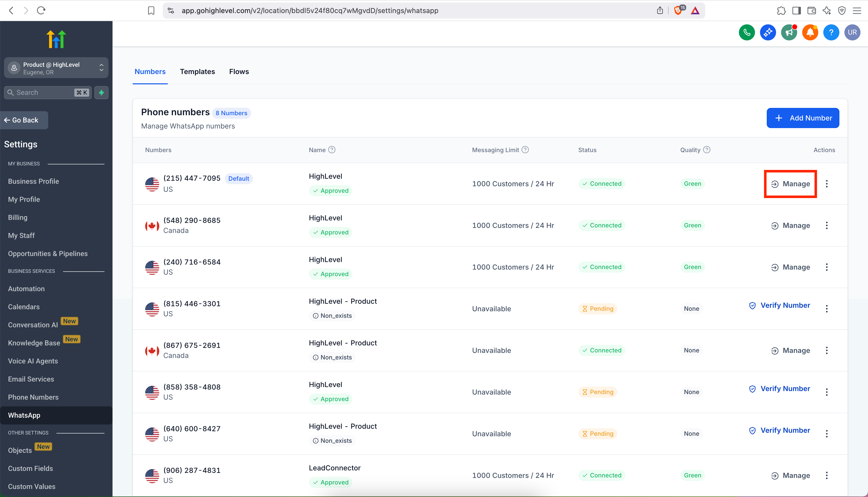
Task: Open Conversation AI settings
Action: 33,325
